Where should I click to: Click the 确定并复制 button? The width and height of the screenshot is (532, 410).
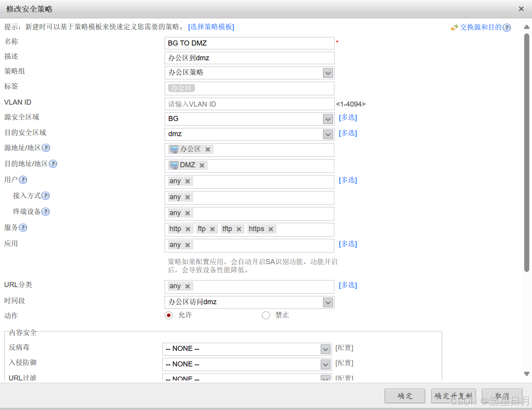pyautogui.click(x=453, y=396)
